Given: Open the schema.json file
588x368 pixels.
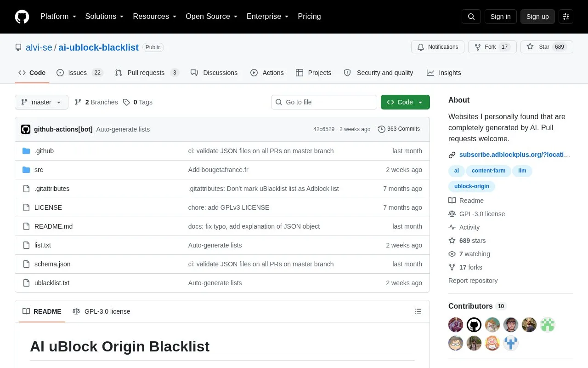Looking at the screenshot, I should (x=52, y=264).
